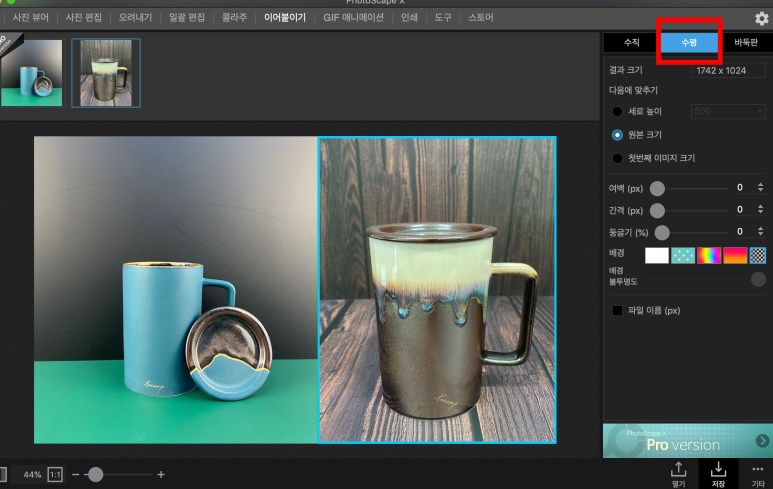Click the 배경 불투명도 slider handle
The height and width of the screenshot is (489, 773).
tap(758, 279)
